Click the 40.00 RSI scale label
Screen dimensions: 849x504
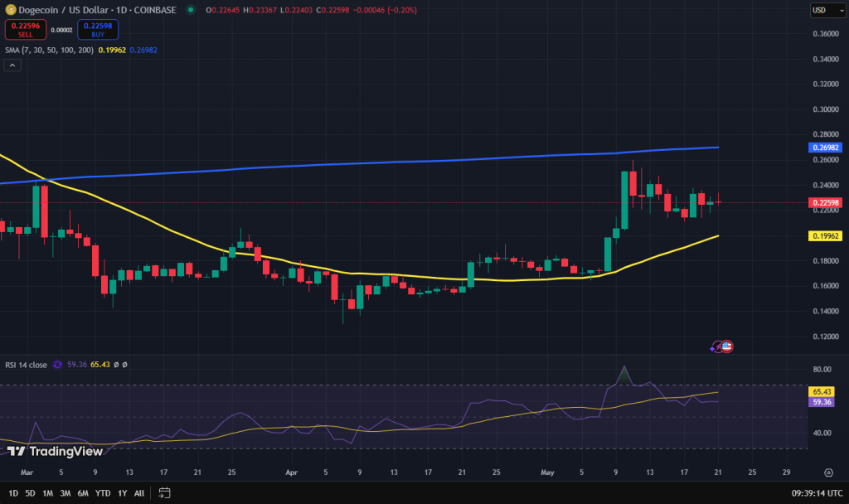822,433
